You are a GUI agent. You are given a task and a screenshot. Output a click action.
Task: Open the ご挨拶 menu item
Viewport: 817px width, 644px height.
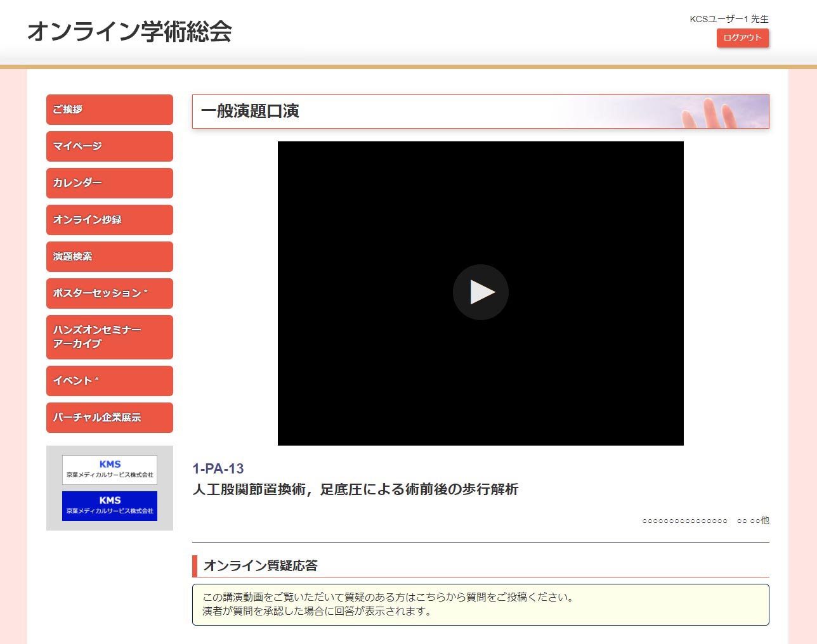[x=110, y=110]
